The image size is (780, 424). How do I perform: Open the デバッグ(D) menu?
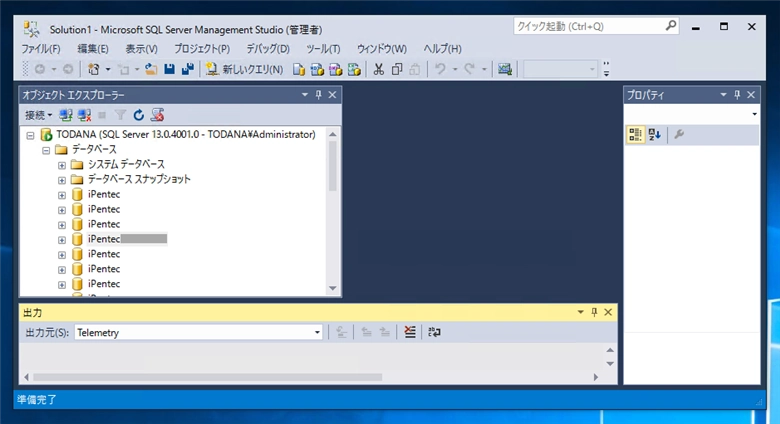(268, 49)
